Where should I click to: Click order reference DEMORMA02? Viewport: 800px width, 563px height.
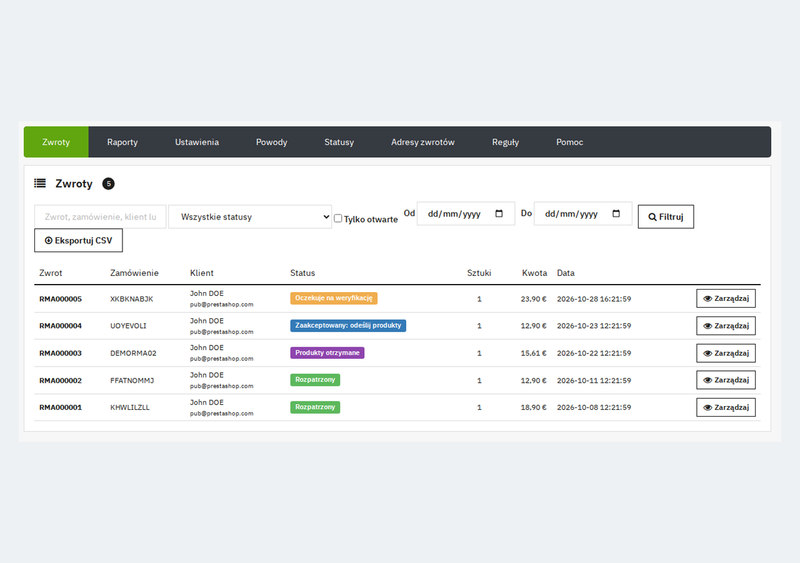click(133, 353)
